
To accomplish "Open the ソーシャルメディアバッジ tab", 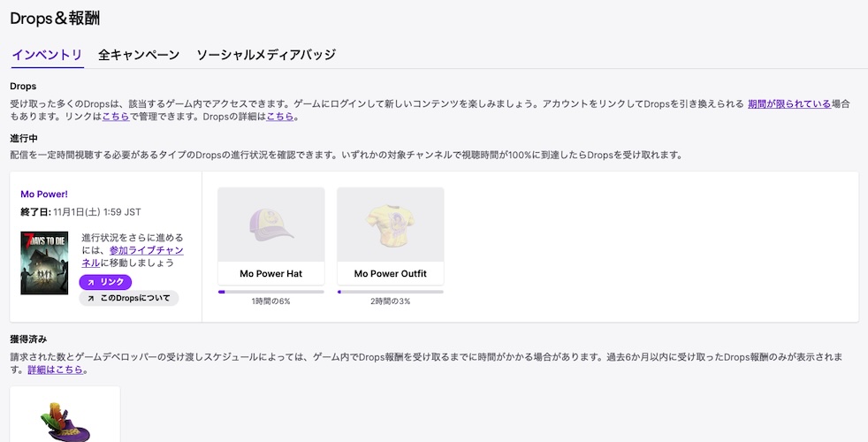I will (x=266, y=55).
